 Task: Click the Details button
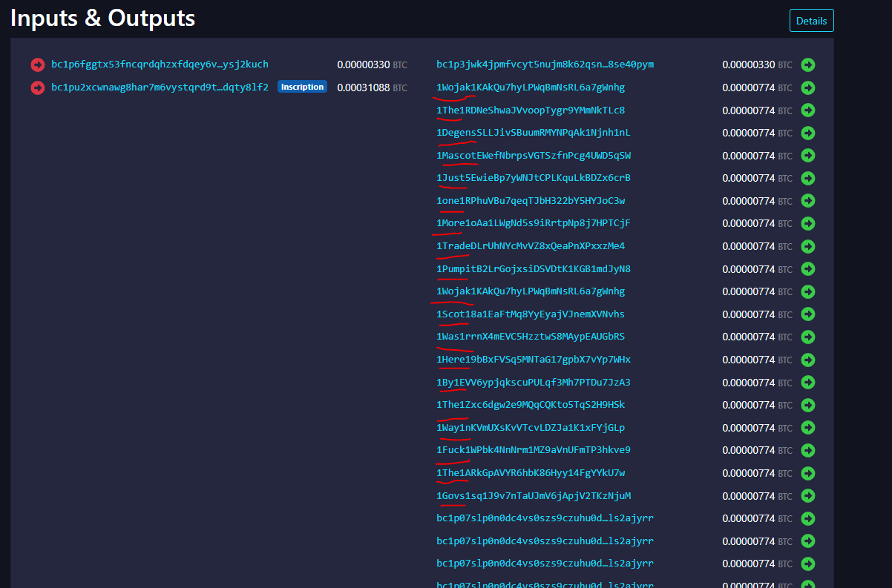[x=811, y=21]
